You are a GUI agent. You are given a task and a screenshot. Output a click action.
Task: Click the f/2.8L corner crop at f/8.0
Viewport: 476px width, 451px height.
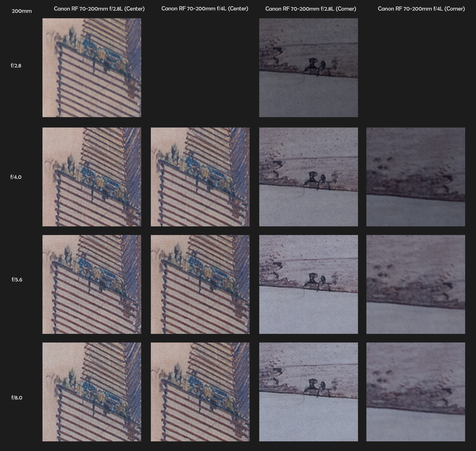pyautogui.click(x=308, y=392)
